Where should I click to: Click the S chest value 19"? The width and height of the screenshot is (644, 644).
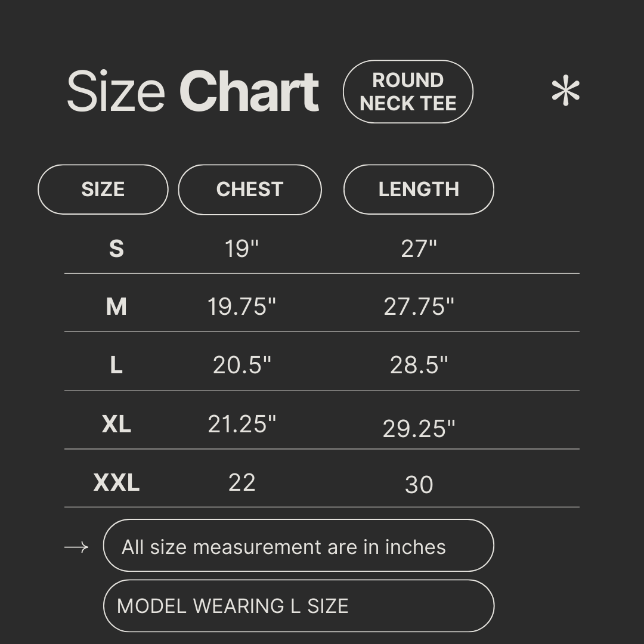click(241, 248)
